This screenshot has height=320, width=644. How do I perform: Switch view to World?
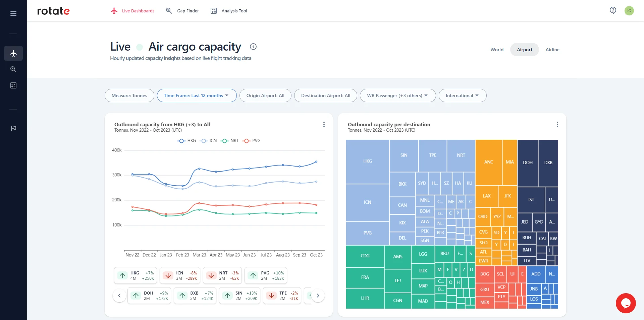pyautogui.click(x=497, y=50)
